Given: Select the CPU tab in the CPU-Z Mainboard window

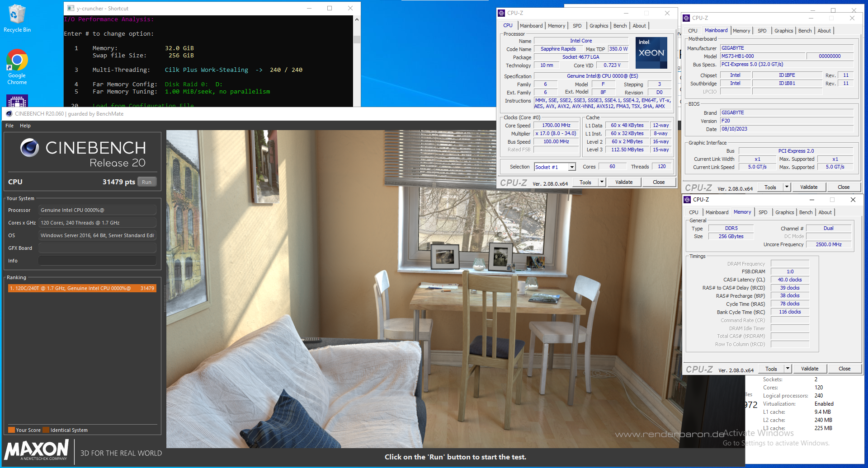Looking at the screenshot, I should tap(693, 31).
